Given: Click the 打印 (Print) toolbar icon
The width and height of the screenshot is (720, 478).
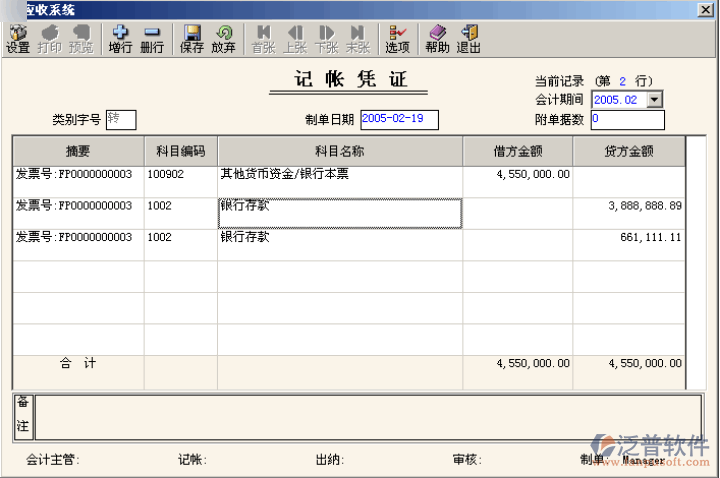Looking at the screenshot, I should point(49,39).
